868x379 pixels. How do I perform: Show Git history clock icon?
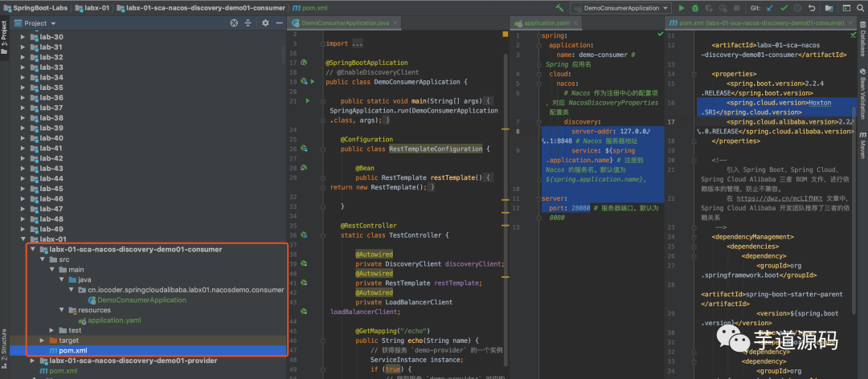click(x=797, y=8)
